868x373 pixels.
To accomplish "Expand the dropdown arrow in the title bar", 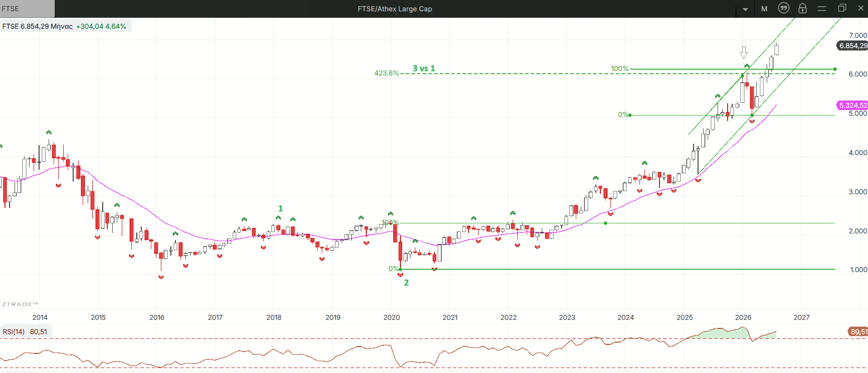I will click(x=745, y=9).
